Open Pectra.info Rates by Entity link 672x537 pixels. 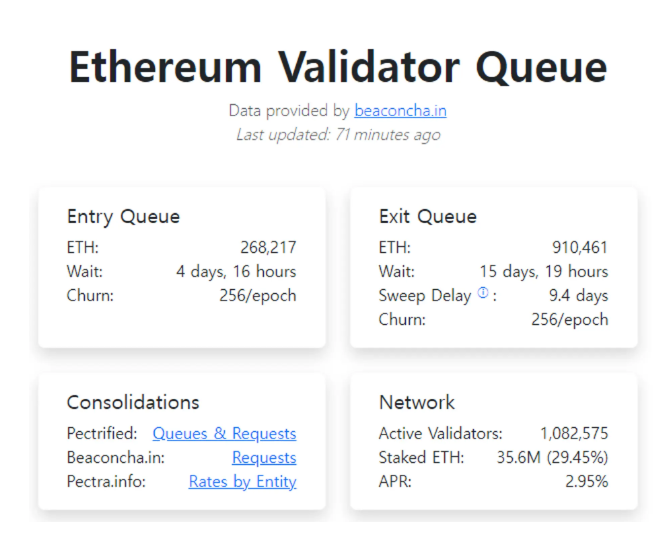[x=242, y=482]
